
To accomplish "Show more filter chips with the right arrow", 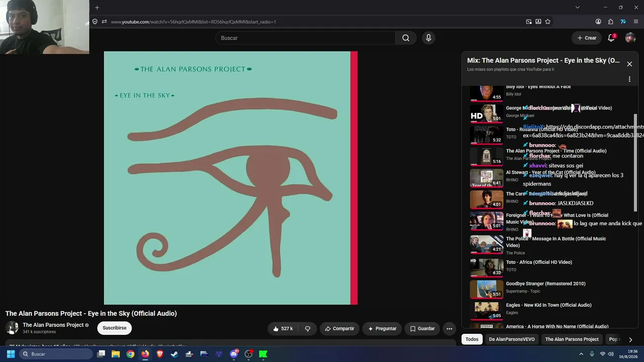I will [x=630, y=339].
